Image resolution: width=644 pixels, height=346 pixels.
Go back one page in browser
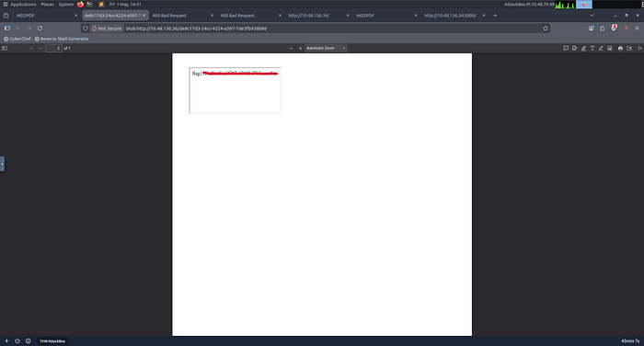[x=18, y=29]
